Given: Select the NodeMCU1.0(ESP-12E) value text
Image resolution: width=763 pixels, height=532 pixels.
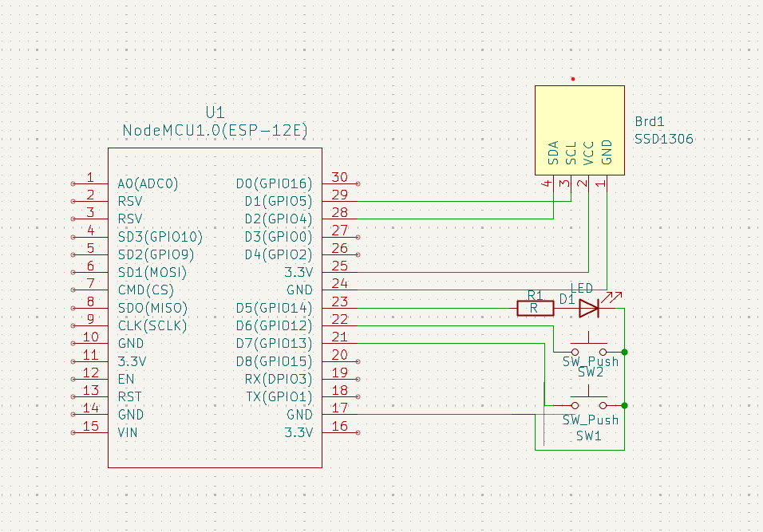Looking at the screenshot, I should [x=215, y=130].
